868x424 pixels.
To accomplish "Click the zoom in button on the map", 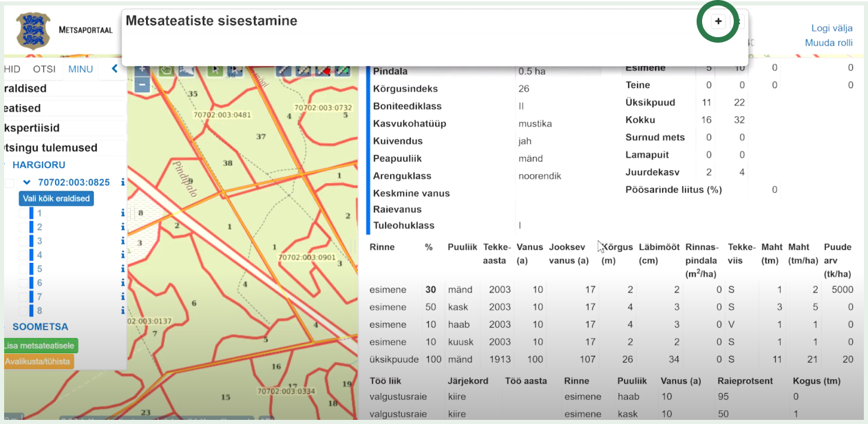I will point(142,70).
